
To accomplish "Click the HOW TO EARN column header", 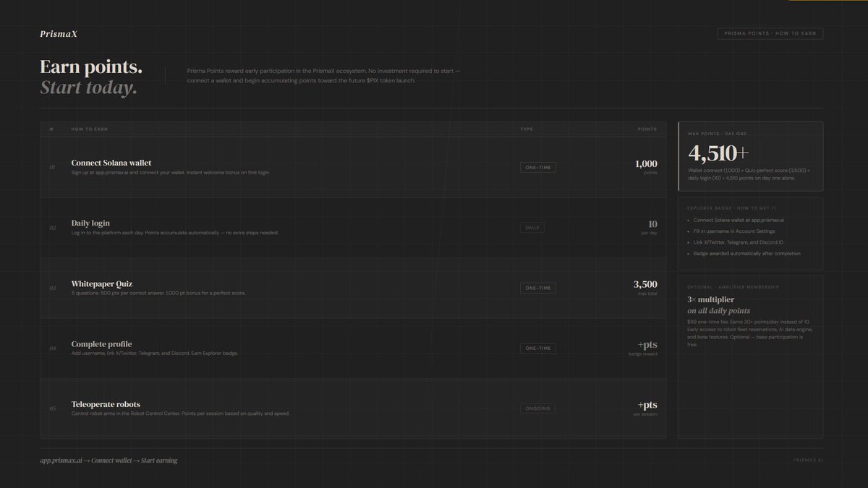I will pos(90,129).
